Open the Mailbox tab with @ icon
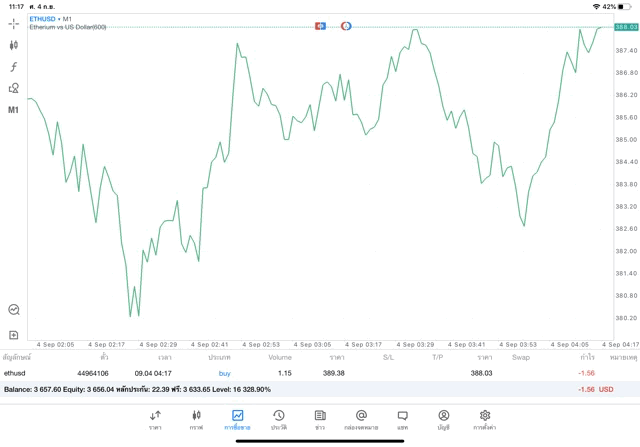This screenshot has width=640, height=447. click(x=361, y=419)
